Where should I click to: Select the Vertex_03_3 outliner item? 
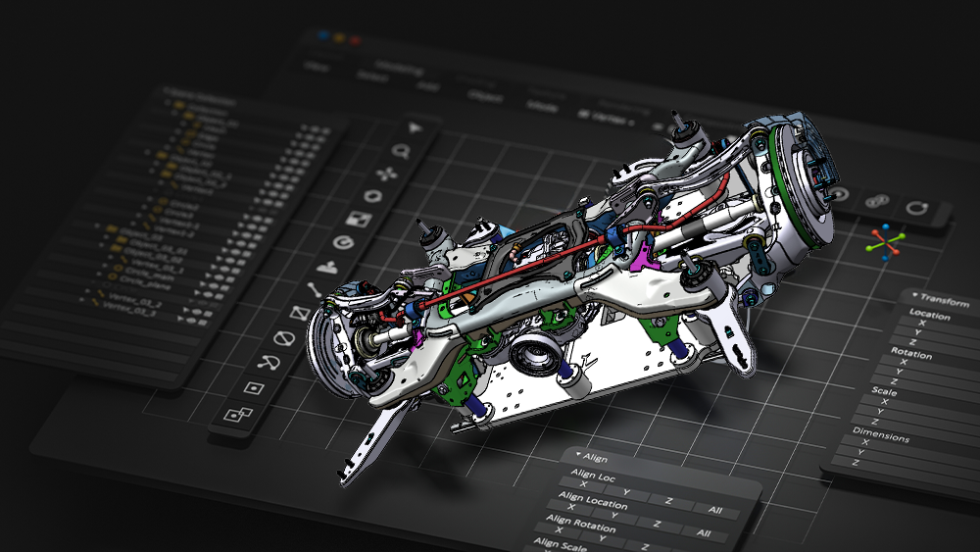tap(128, 308)
